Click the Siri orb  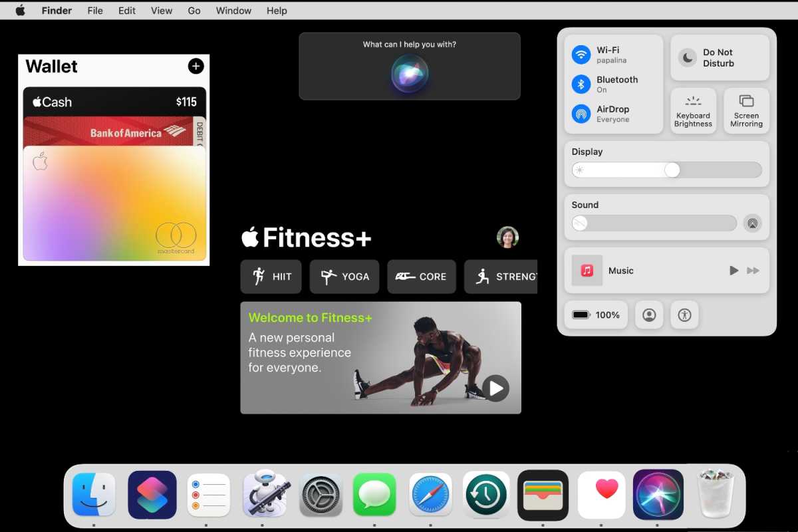[410, 73]
